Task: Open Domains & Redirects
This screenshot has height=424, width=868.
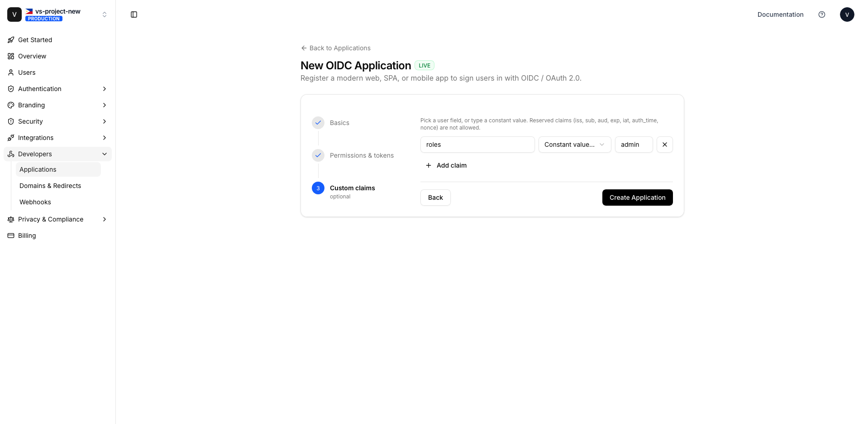Action: coord(58,186)
